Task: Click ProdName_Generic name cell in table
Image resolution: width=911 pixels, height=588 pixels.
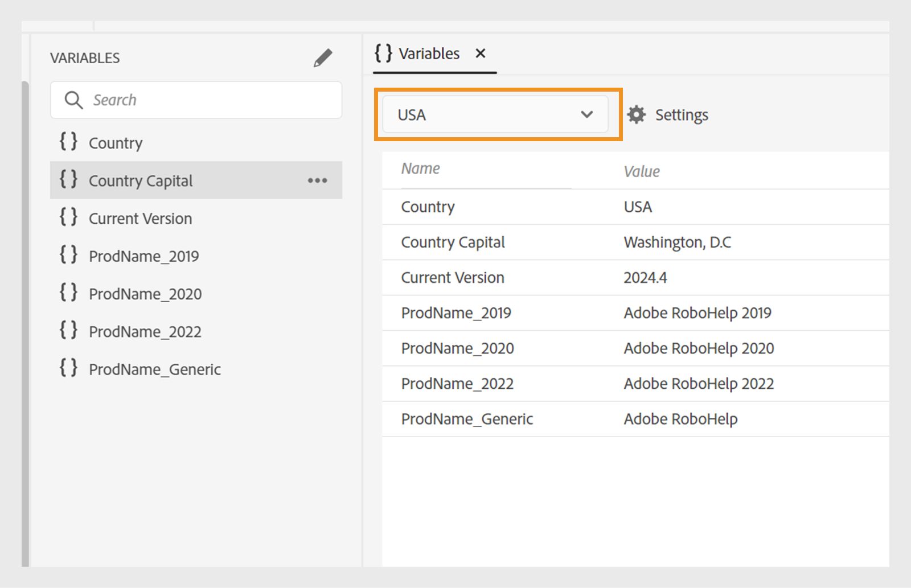Action: tap(467, 419)
